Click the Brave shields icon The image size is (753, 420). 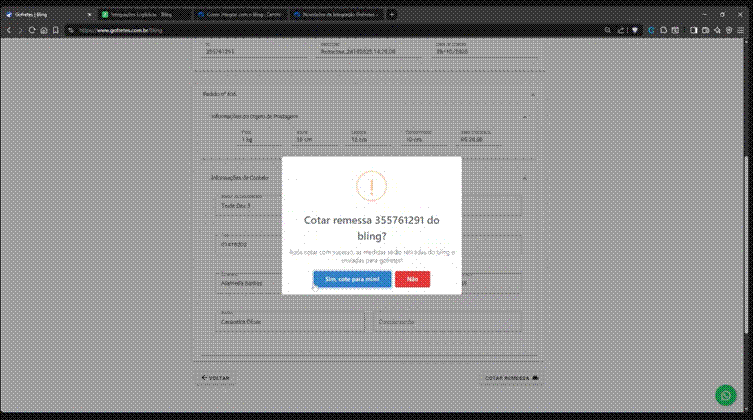click(635, 30)
